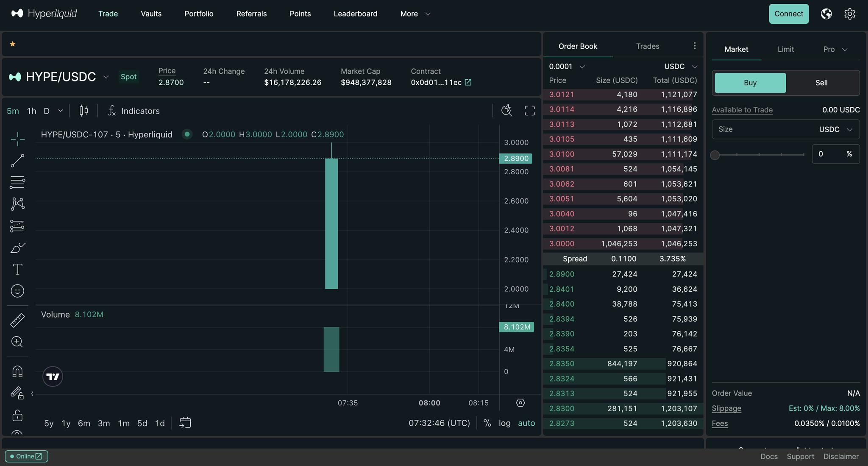
Task: Select the brush drawing tool
Action: pyautogui.click(x=17, y=248)
